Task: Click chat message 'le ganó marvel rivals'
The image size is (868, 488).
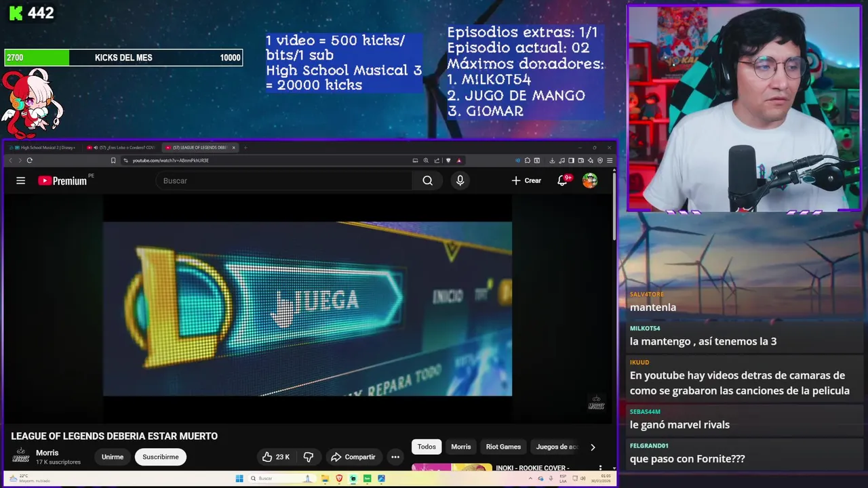Action: (x=679, y=425)
